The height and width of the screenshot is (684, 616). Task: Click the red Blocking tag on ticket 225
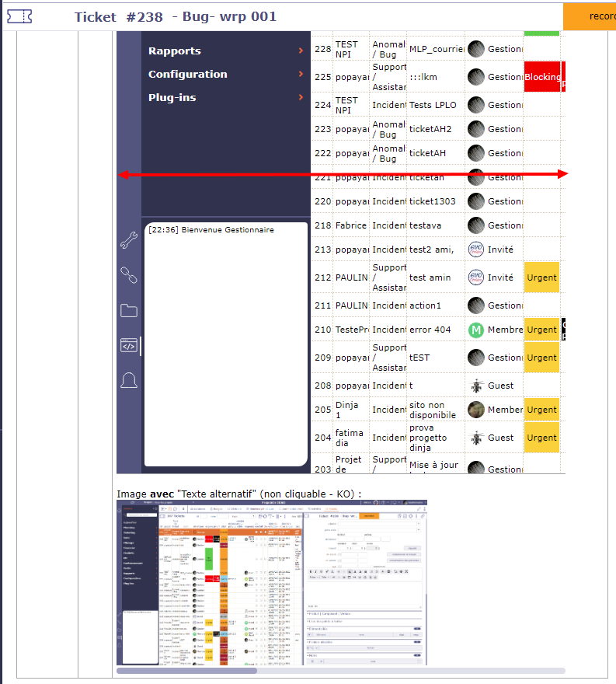click(542, 78)
